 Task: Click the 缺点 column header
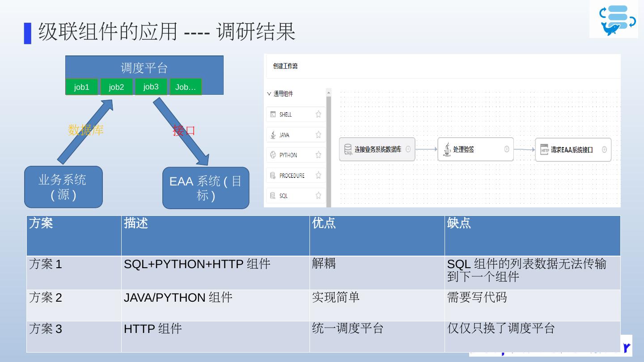click(x=532, y=236)
